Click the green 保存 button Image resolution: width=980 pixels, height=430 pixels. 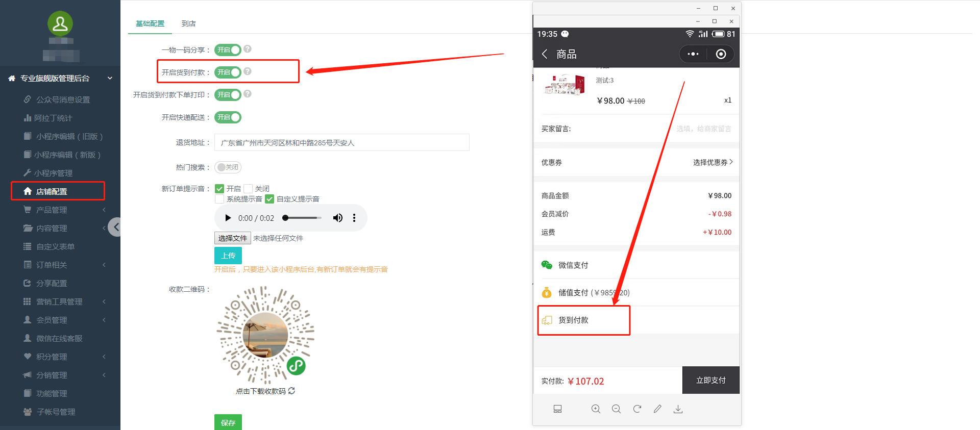coord(228,422)
